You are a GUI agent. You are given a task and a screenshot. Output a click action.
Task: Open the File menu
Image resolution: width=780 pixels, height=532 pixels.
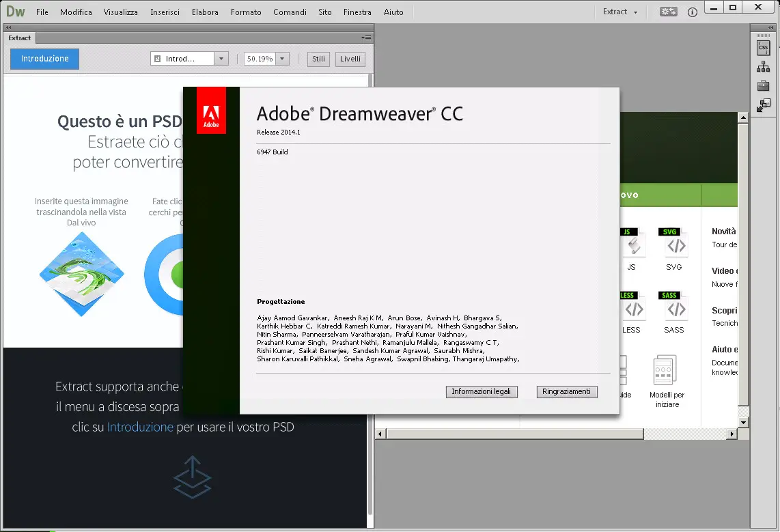coord(42,12)
